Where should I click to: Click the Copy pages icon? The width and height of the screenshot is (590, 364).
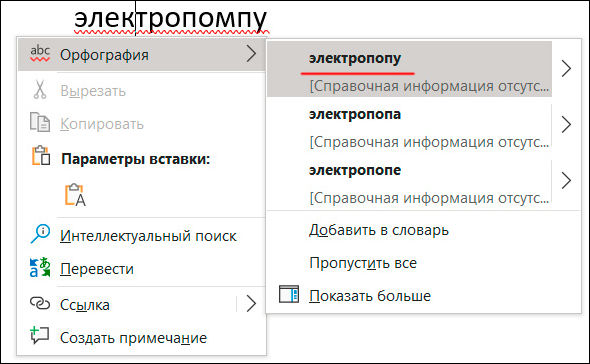[40, 122]
